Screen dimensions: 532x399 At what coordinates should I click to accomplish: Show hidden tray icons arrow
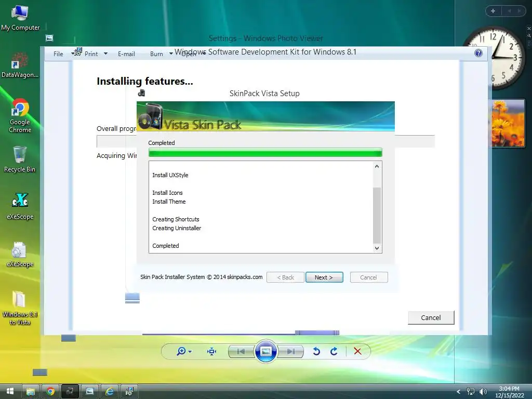click(x=458, y=392)
